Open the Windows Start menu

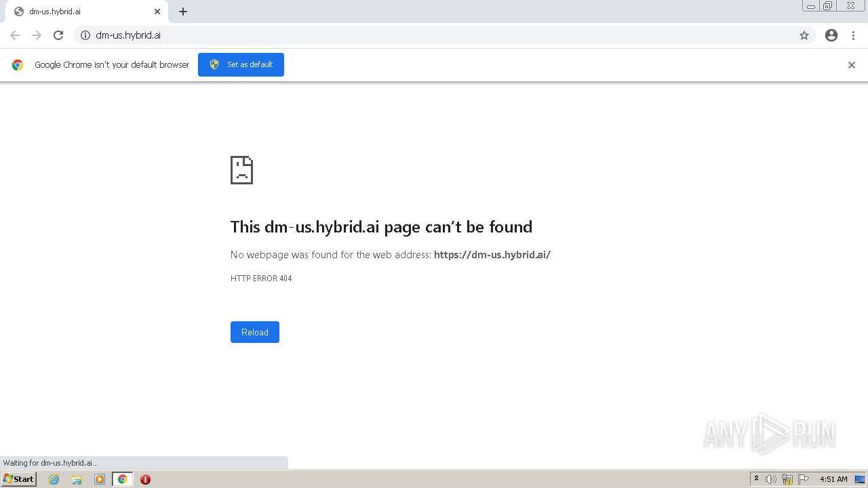point(18,479)
